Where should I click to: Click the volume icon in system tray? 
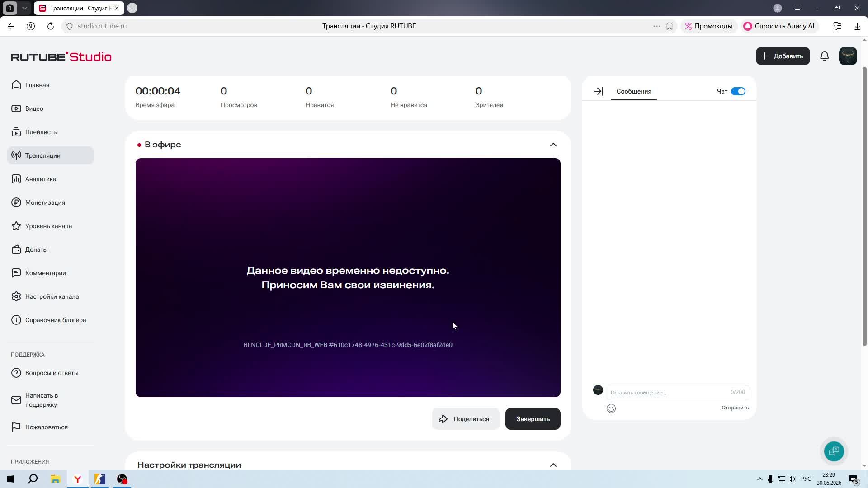792,479
